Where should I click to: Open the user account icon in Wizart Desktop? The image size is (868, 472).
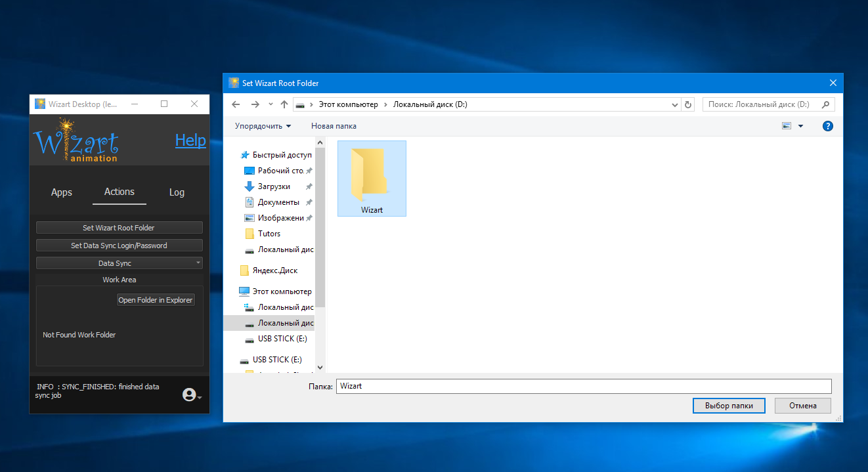coord(188,395)
